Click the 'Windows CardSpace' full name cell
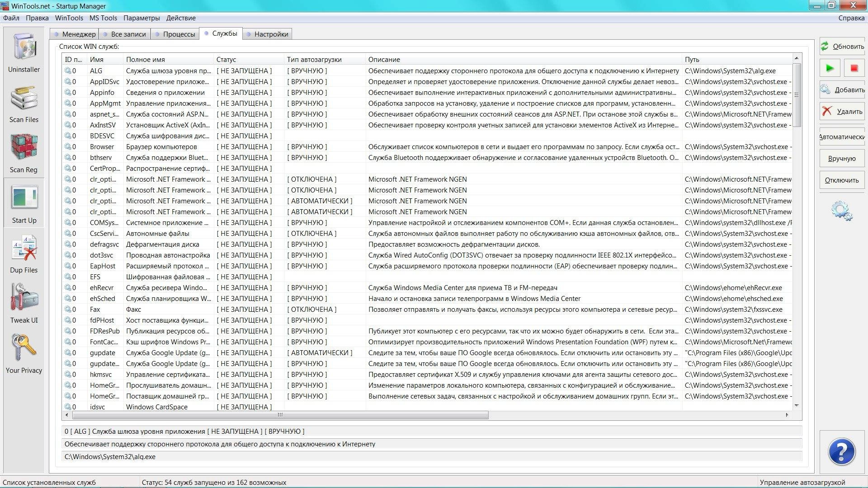 coord(156,407)
